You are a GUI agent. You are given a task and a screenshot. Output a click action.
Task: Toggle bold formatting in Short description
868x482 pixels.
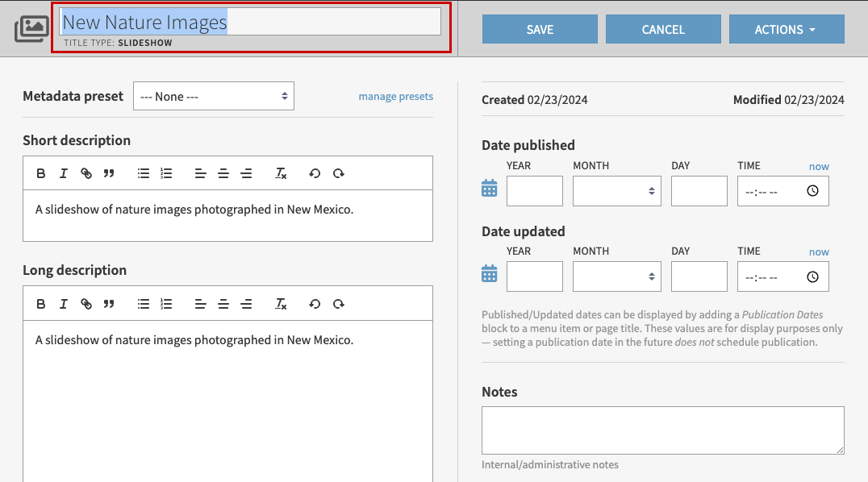pos(41,172)
